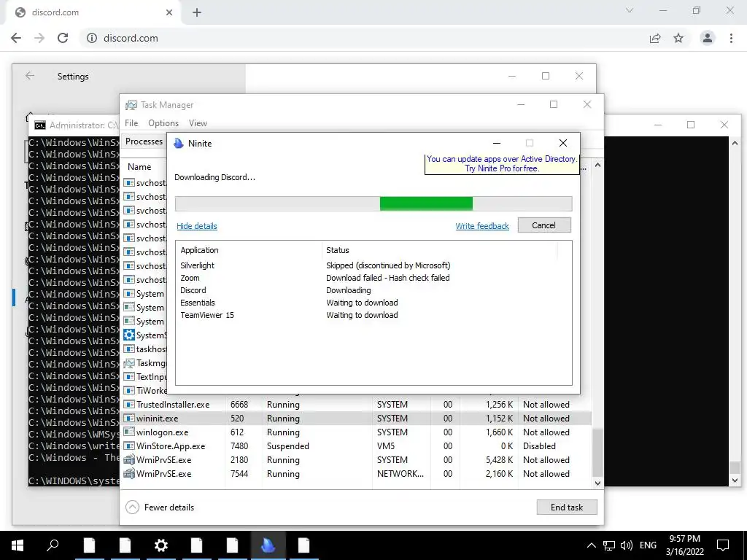Reload the discord.com page
The height and width of the screenshot is (560, 747).
coord(63,38)
